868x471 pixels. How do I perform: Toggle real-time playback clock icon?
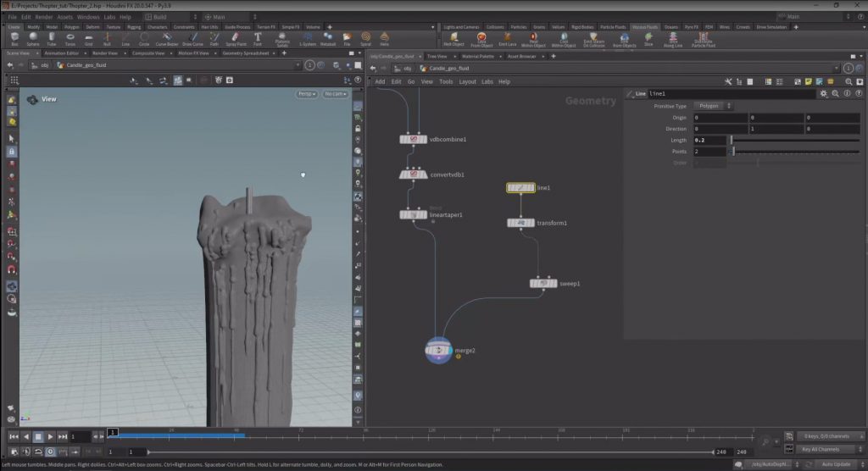tap(50, 452)
